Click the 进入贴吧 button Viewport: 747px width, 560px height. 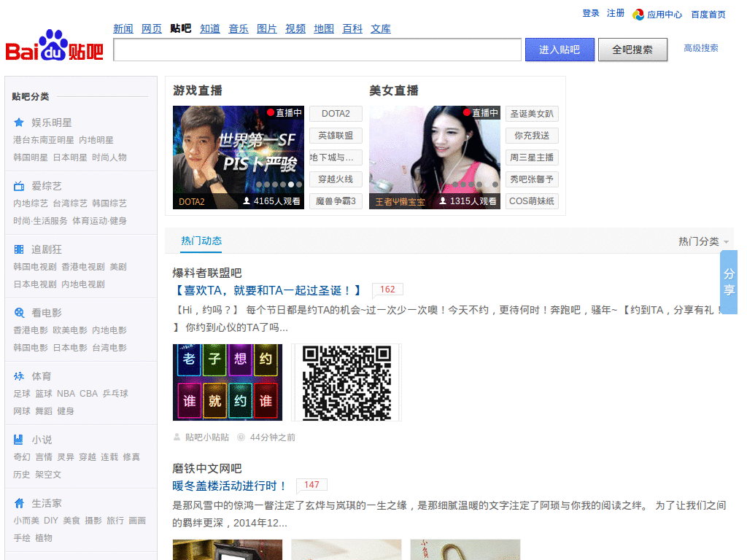[560, 50]
